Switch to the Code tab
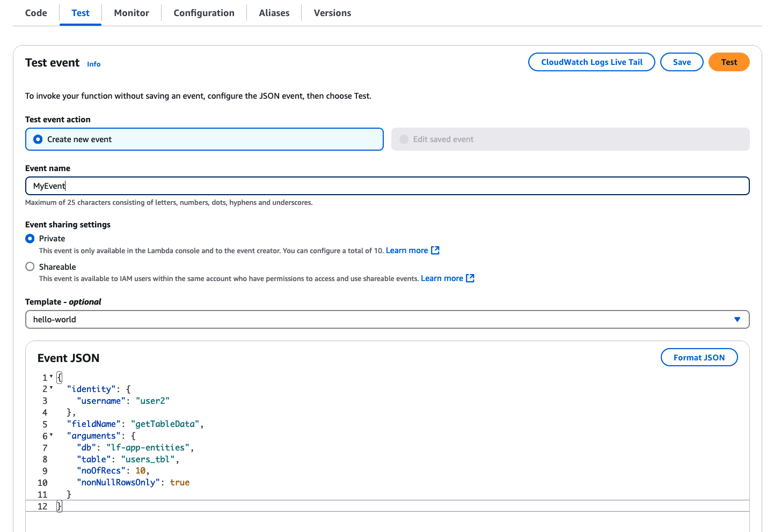 click(x=35, y=12)
